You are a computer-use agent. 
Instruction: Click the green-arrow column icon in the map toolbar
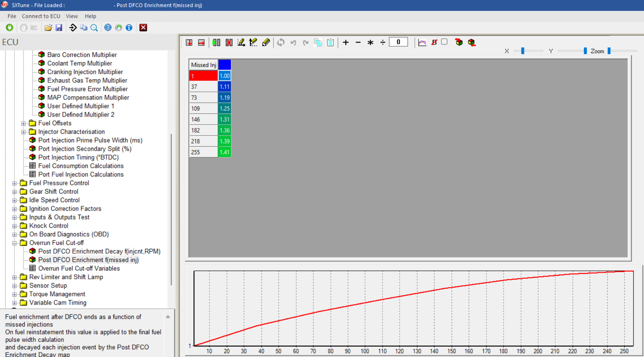tap(216, 43)
